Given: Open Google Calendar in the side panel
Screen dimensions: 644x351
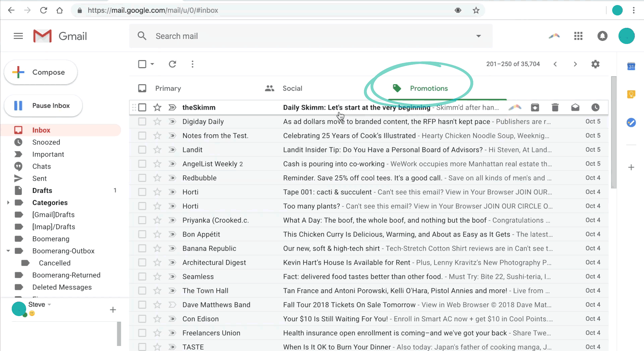Looking at the screenshot, I should (x=631, y=66).
